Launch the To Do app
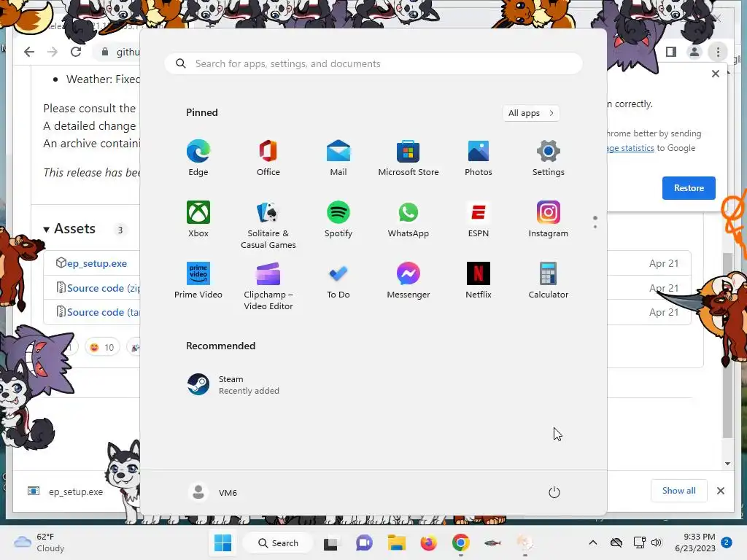Image resolution: width=747 pixels, height=560 pixels. tap(338, 281)
